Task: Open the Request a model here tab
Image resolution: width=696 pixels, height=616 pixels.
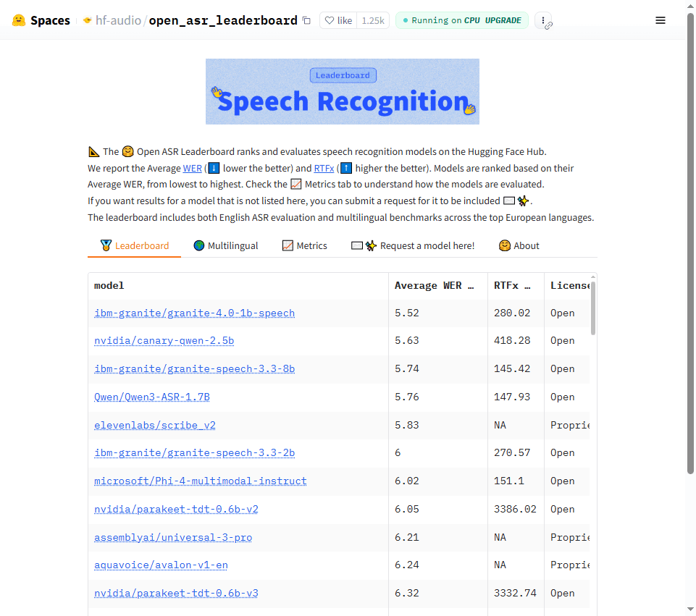Action: coord(413,245)
